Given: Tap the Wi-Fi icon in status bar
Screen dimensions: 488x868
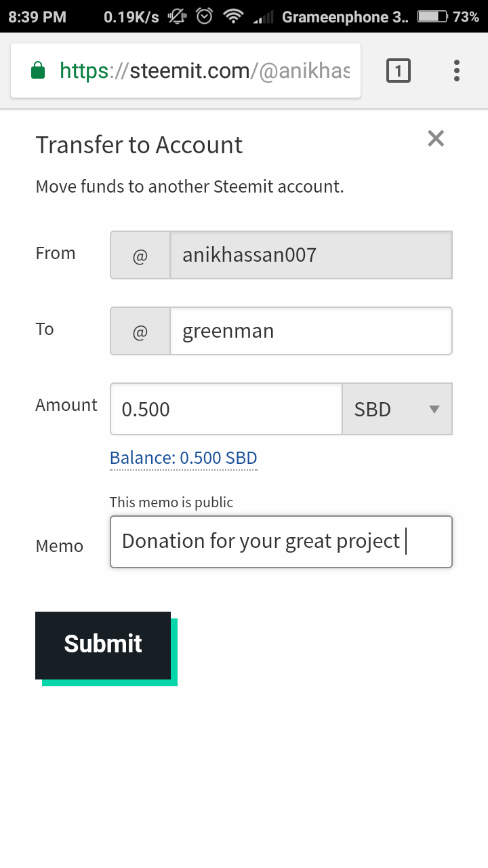Looking at the screenshot, I should point(233,16).
